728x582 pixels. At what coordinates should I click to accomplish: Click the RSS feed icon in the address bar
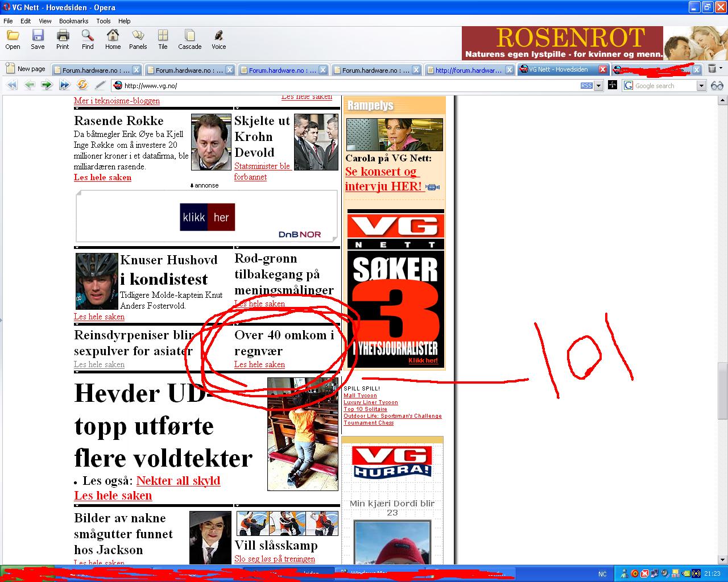click(586, 86)
